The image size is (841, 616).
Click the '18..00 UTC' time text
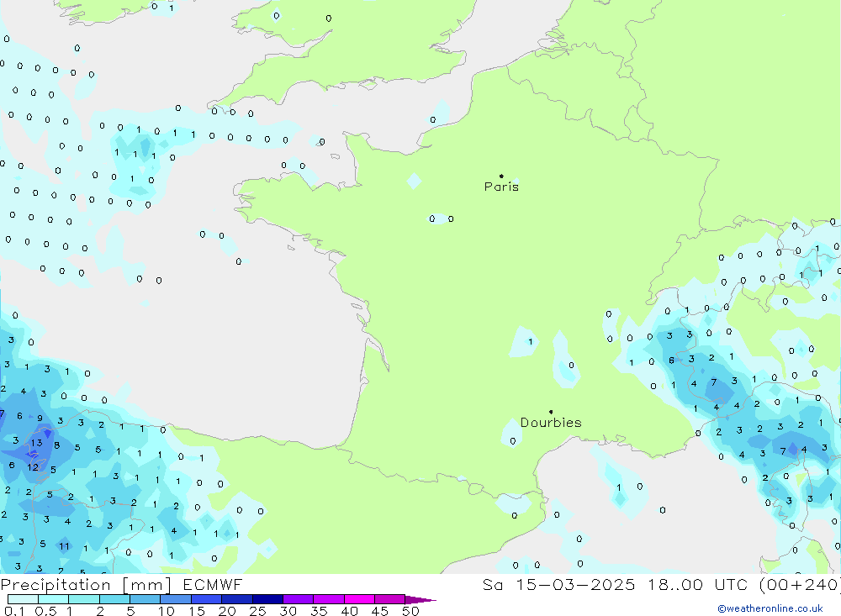tap(698, 585)
